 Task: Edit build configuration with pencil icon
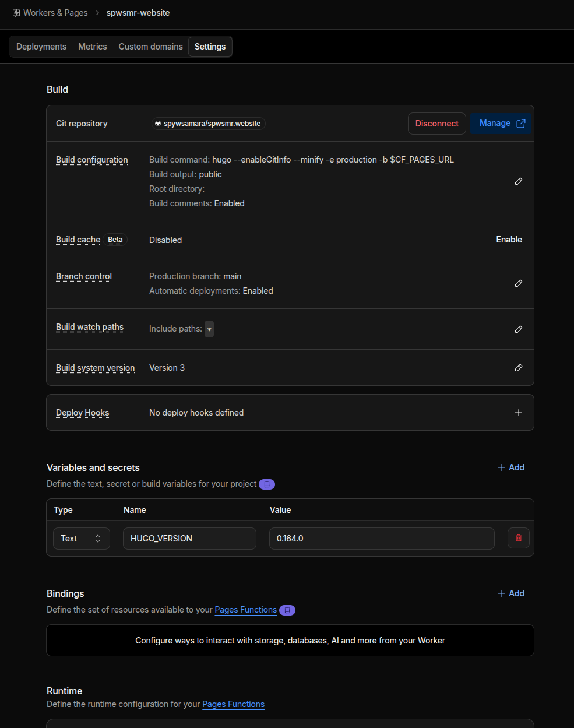click(519, 181)
